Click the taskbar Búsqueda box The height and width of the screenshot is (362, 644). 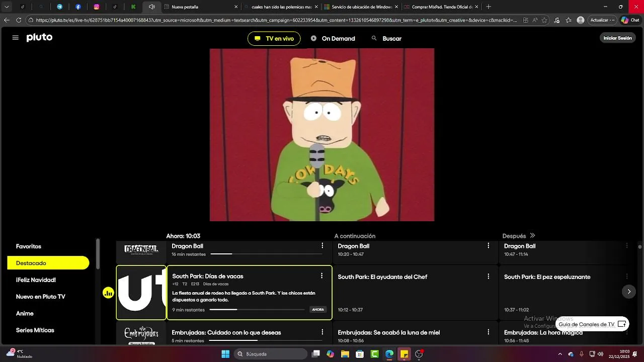271,354
